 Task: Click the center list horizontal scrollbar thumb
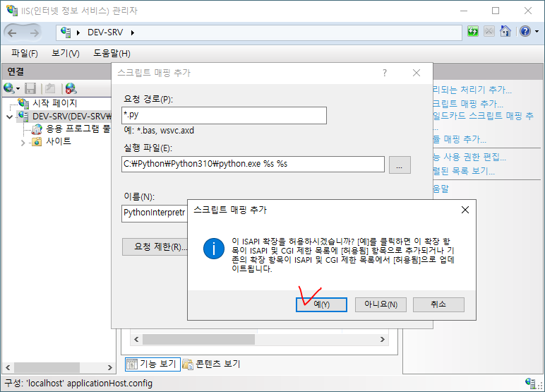click(198, 340)
